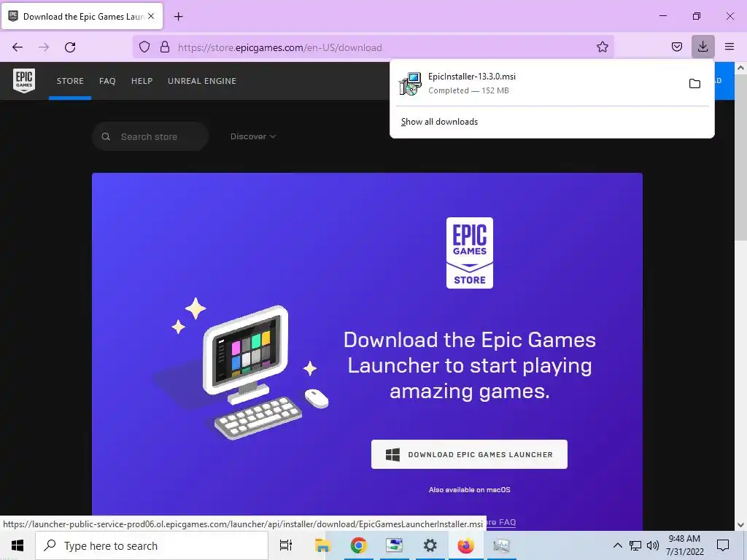Show EpicInstaller file in folder
This screenshot has height=560, width=747.
[694, 84]
